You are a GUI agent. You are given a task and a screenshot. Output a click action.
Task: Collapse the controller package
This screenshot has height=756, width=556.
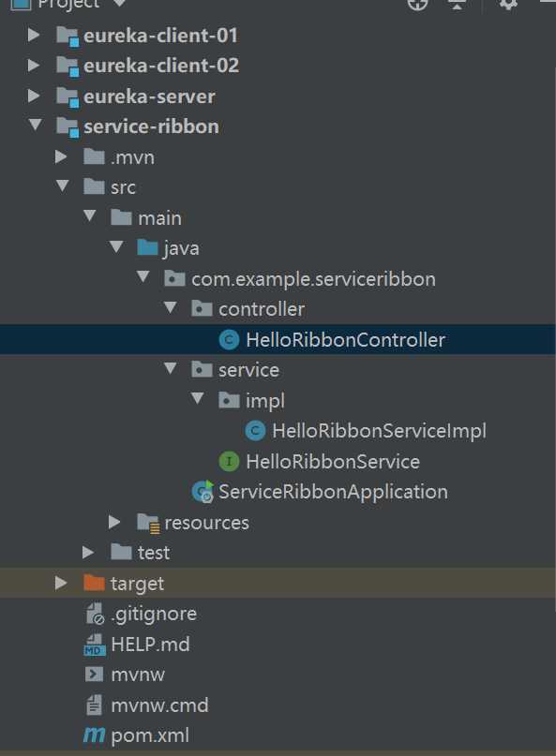[x=170, y=307]
